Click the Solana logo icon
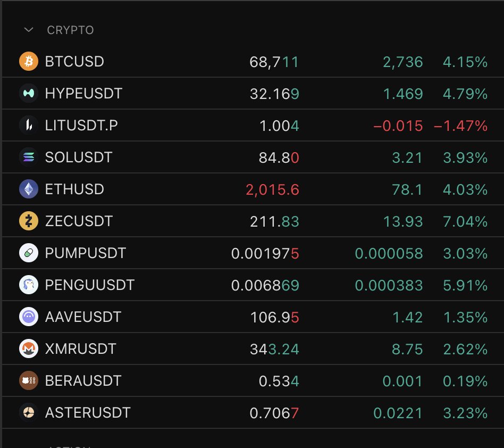Screen dimensions: 504x448 (x=29, y=157)
